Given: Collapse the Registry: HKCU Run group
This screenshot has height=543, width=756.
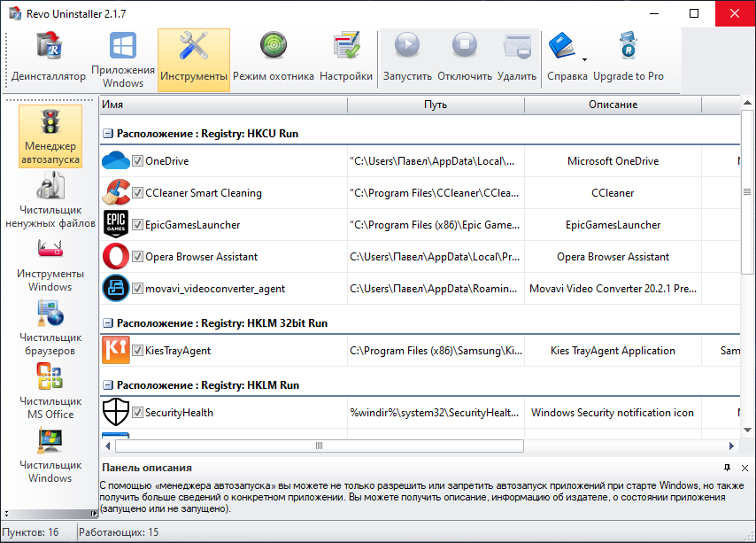Looking at the screenshot, I should 109,134.
